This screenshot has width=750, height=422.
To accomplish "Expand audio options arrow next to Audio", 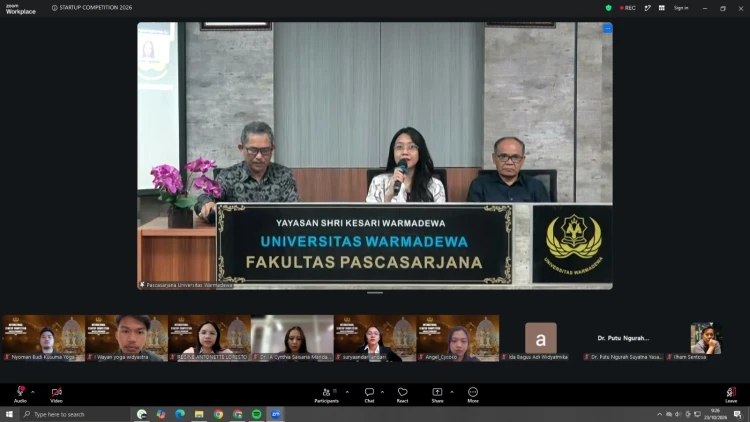I will [x=33, y=392].
